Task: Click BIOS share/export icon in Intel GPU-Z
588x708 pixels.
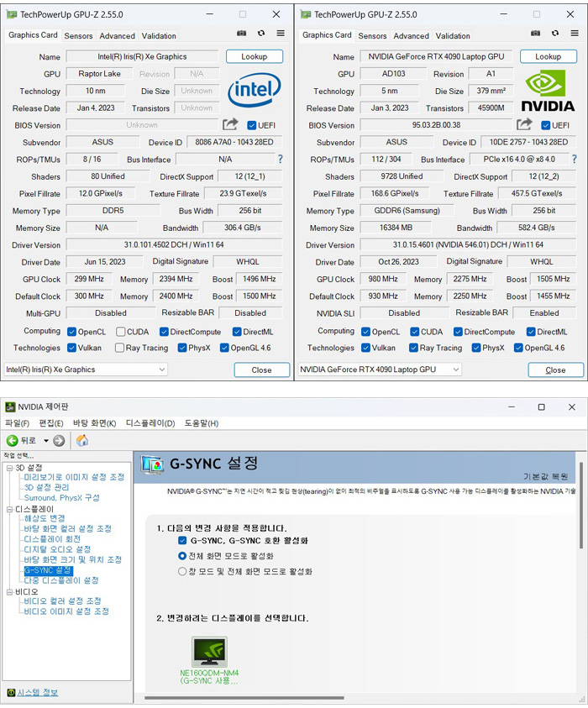Action: point(230,124)
